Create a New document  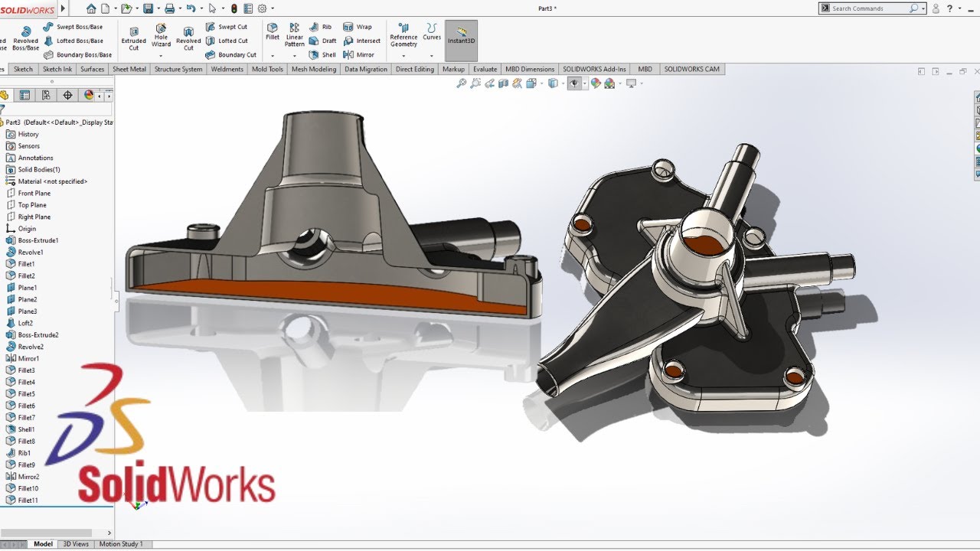pos(105,8)
